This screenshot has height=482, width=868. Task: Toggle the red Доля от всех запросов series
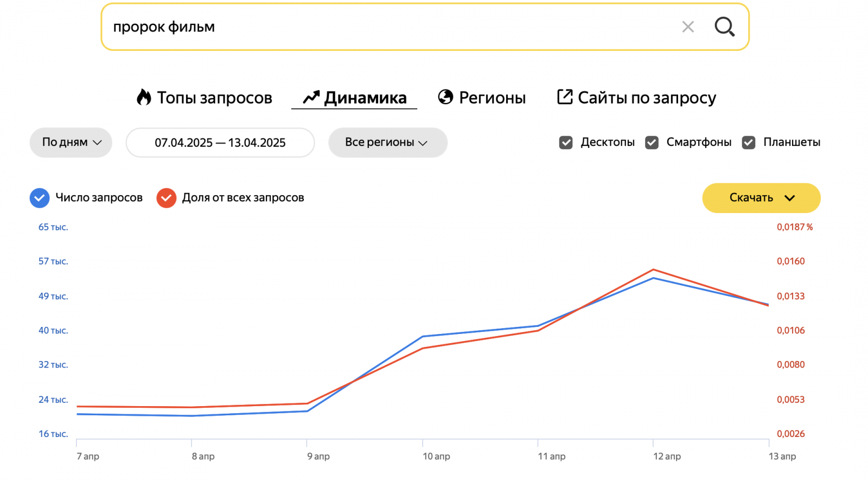coord(167,198)
